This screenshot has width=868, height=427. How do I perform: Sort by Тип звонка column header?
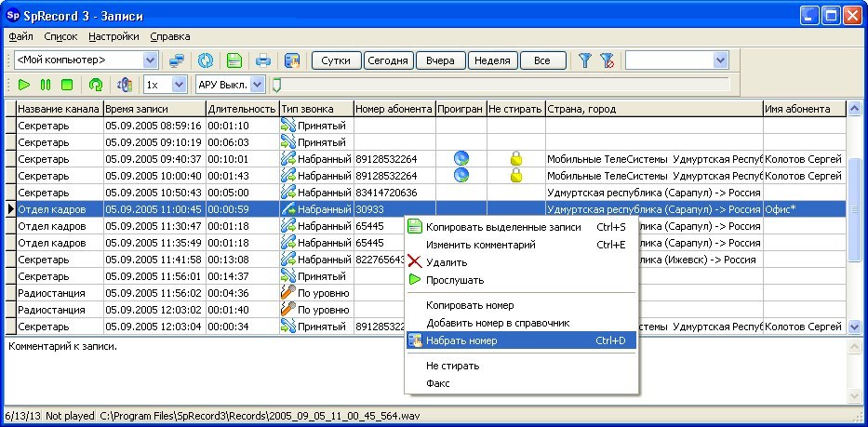(x=316, y=109)
